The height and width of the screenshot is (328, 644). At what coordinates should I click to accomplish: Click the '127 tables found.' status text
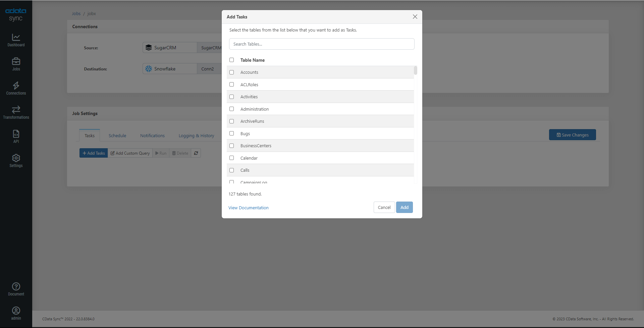pyautogui.click(x=245, y=194)
